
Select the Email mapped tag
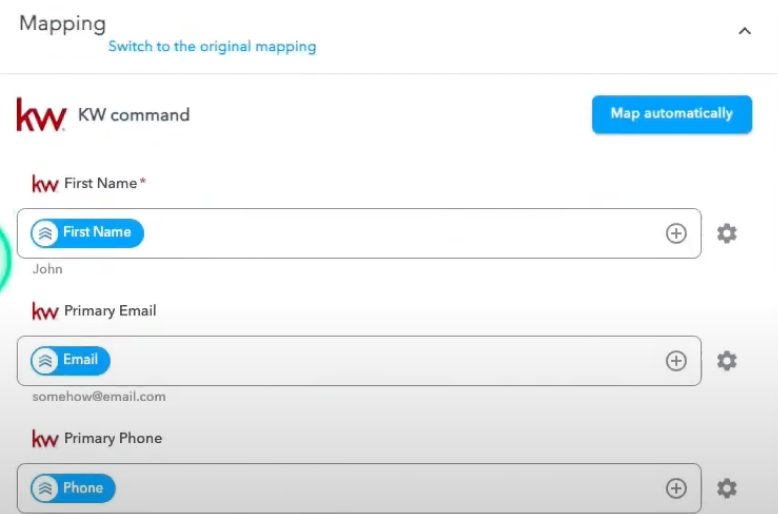[70, 360]
